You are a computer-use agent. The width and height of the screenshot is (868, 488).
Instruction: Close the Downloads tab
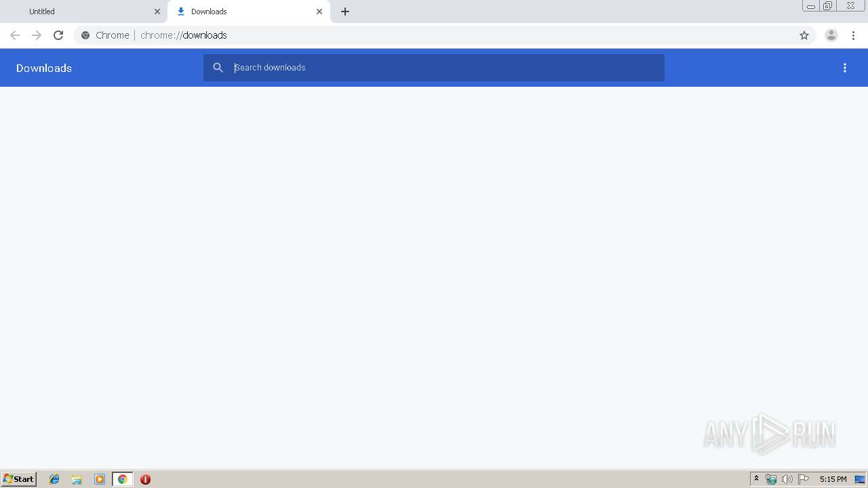pos(319,12)
